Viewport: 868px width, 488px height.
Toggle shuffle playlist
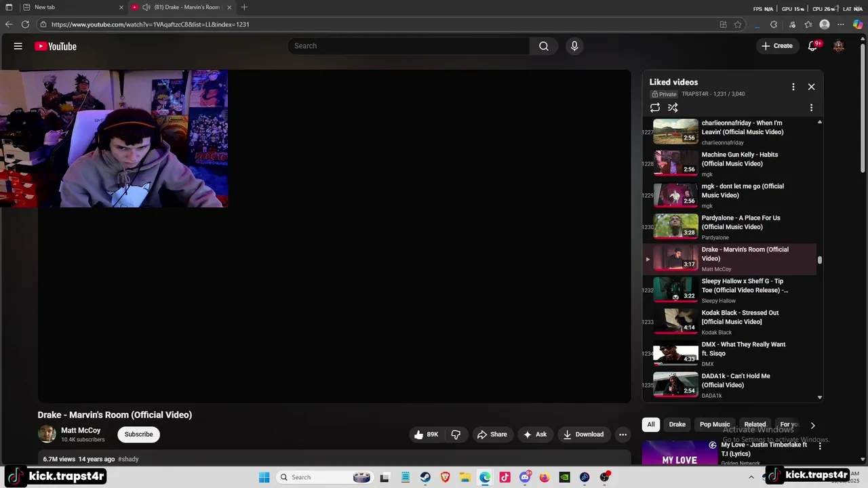673,108
